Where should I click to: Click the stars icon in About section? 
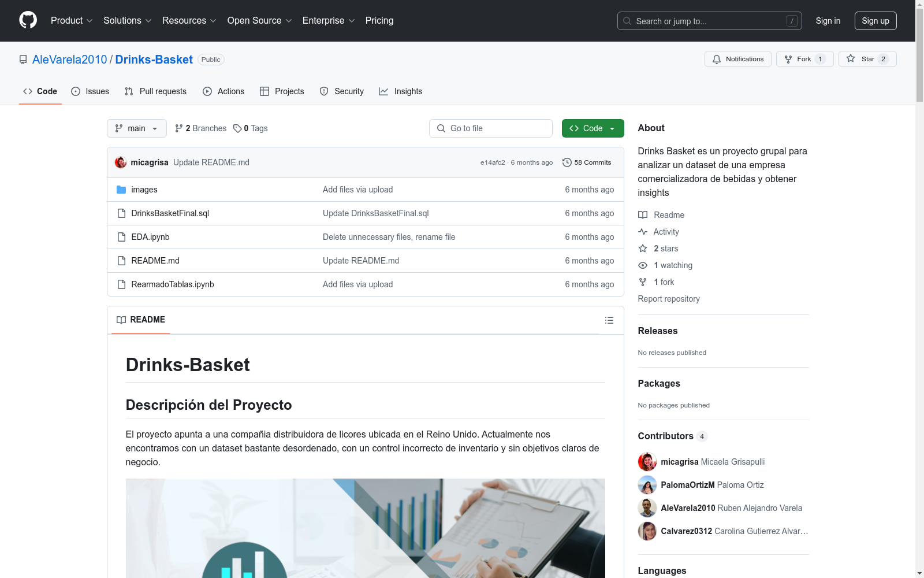tap(643, 249)
